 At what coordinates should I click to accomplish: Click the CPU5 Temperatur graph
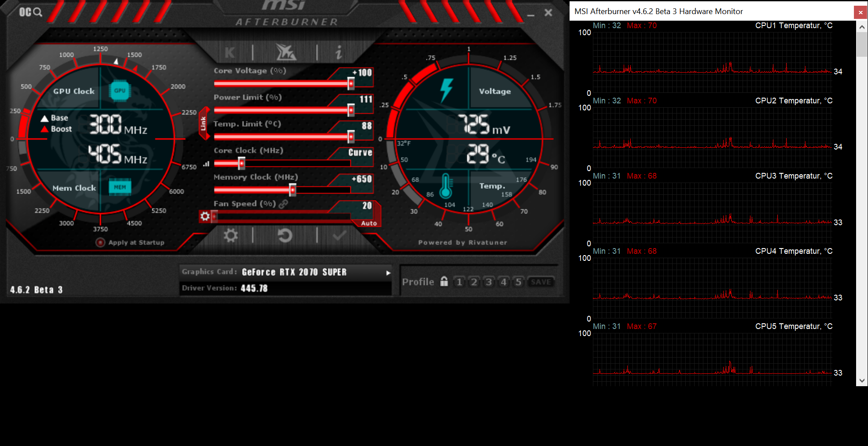[x=712, y=359]
